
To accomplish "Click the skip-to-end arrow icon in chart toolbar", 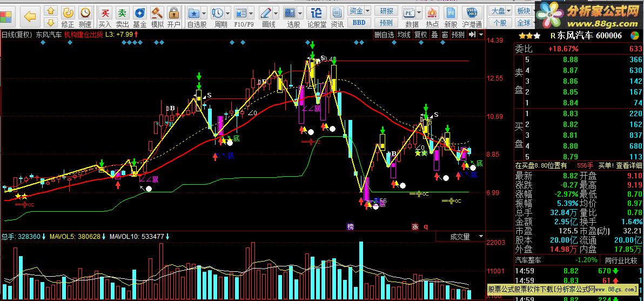I will click(472, 35).
